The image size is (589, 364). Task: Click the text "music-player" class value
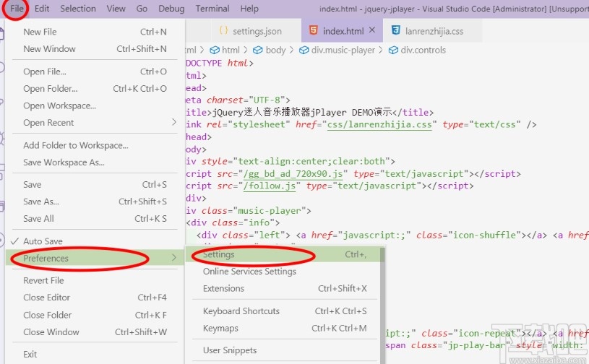270,211
